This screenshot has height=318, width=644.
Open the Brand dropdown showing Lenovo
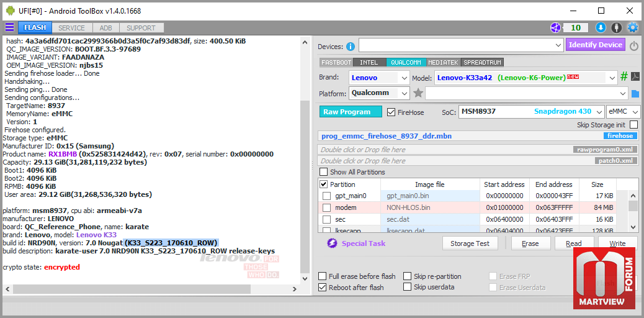point(379,78)
